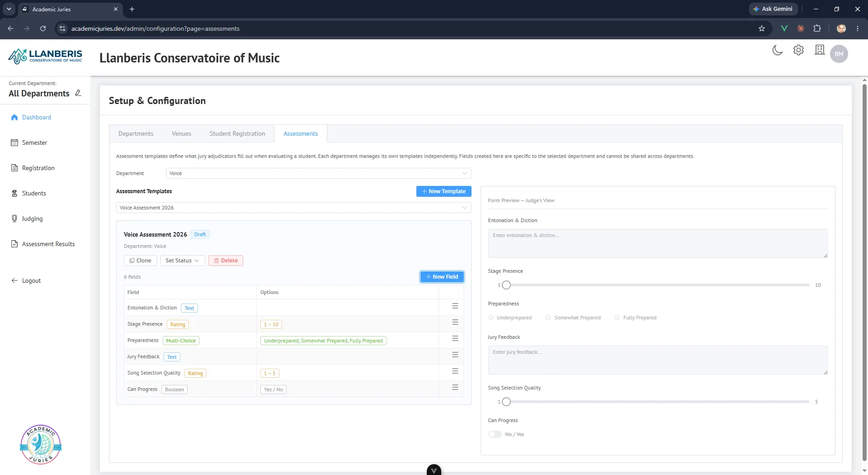Reload the page
Image resolution: width=868 pixels, height=475 pixels.
pos(43,28)
